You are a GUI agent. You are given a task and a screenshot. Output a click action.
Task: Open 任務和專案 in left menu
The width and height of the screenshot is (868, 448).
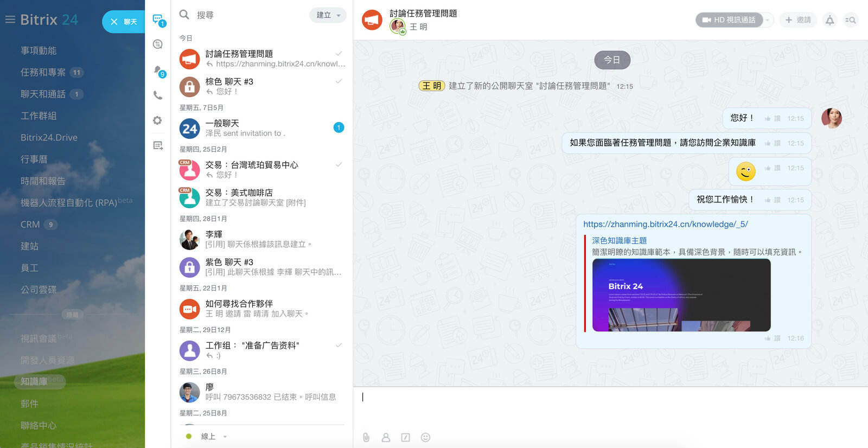tap(43, 72)
